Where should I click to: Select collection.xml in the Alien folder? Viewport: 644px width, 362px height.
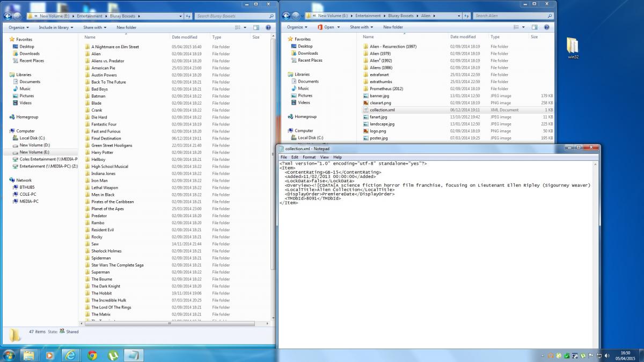[x=382, y=110]
